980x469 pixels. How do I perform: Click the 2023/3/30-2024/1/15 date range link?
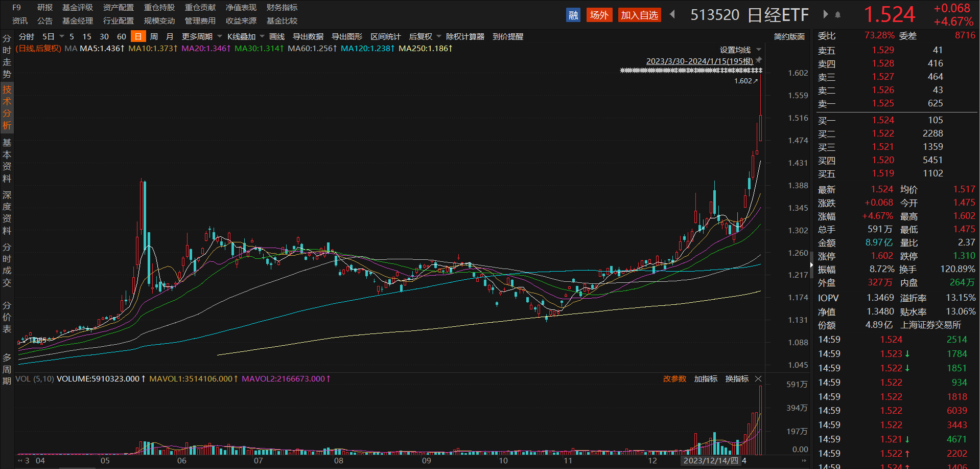[699, 61]
